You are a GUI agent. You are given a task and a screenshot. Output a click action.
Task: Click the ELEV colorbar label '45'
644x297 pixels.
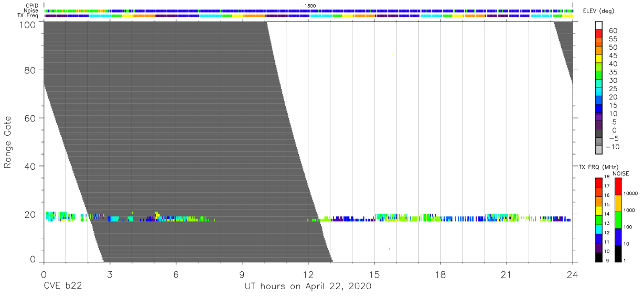coord(613,56)
